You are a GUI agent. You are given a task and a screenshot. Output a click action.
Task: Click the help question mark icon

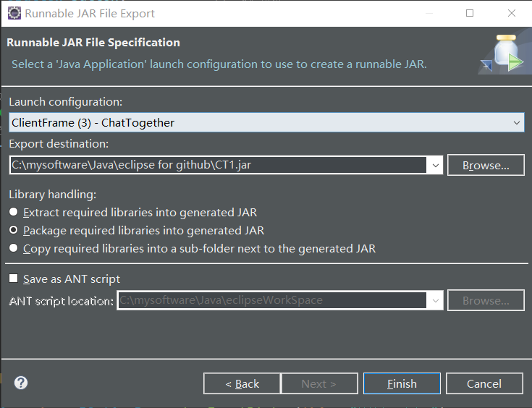(x=21, y=383)
